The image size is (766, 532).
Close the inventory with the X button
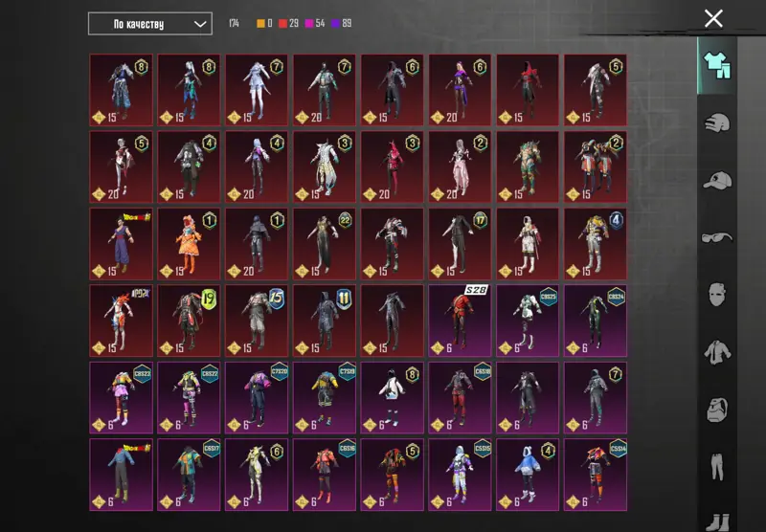713,18
